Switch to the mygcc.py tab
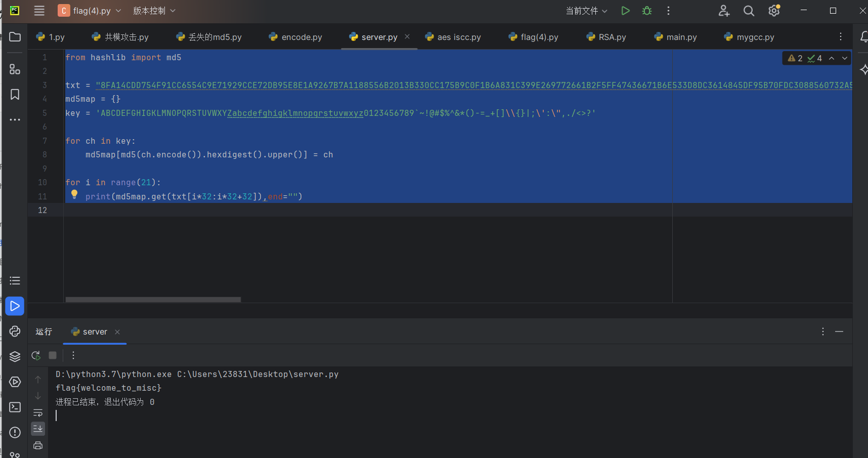868x458 pixels. 749,37
